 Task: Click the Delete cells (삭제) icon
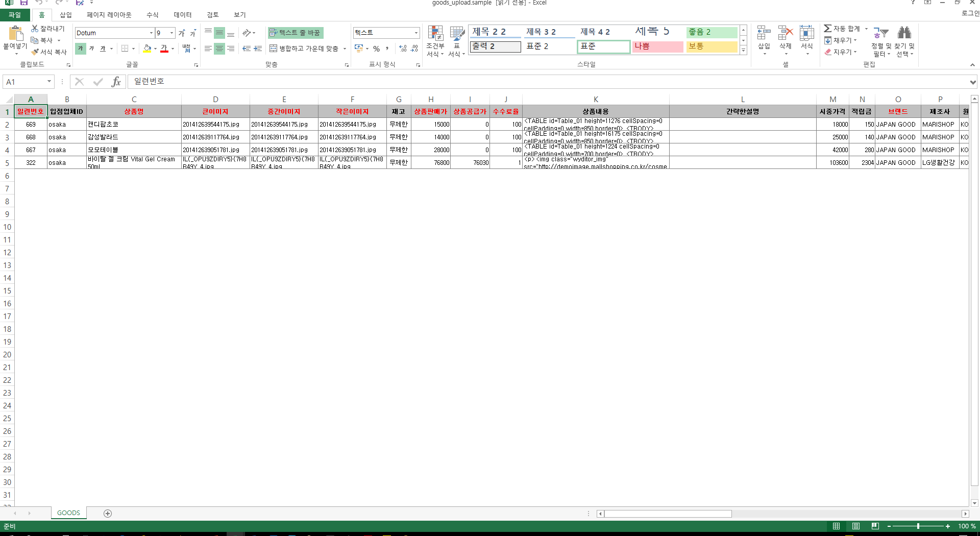coord(785,34)
